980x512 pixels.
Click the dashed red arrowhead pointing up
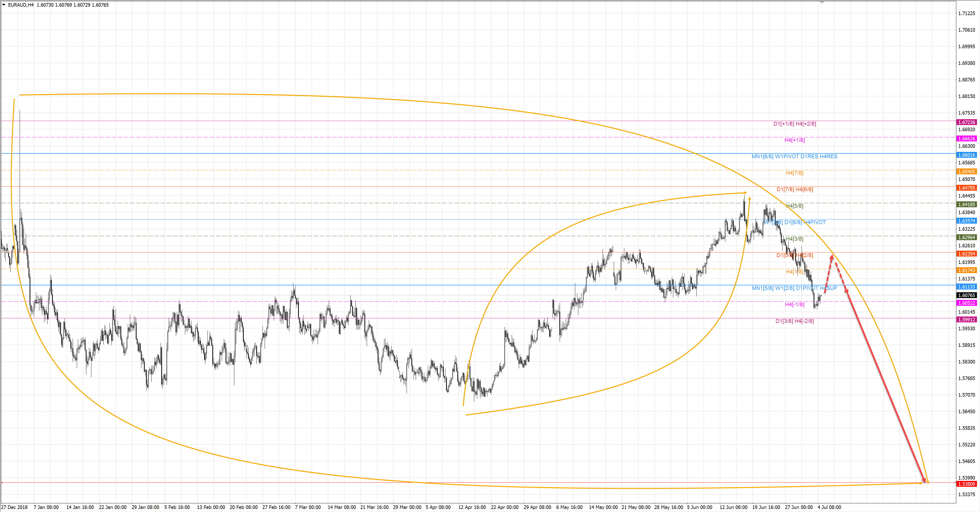click(832, 258)
